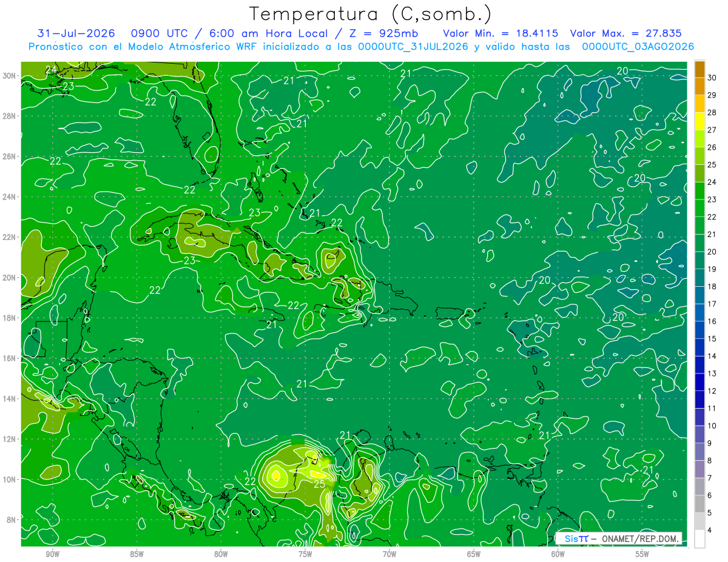Screen dimensions: 728x562
Task: Click the 22N latitude axis label
Action: (10, 237)
